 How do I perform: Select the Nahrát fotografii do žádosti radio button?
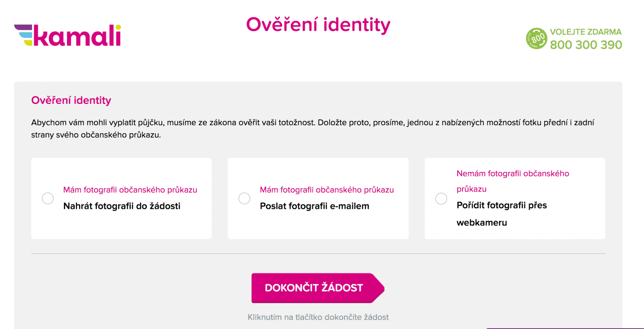click(48, 199)
